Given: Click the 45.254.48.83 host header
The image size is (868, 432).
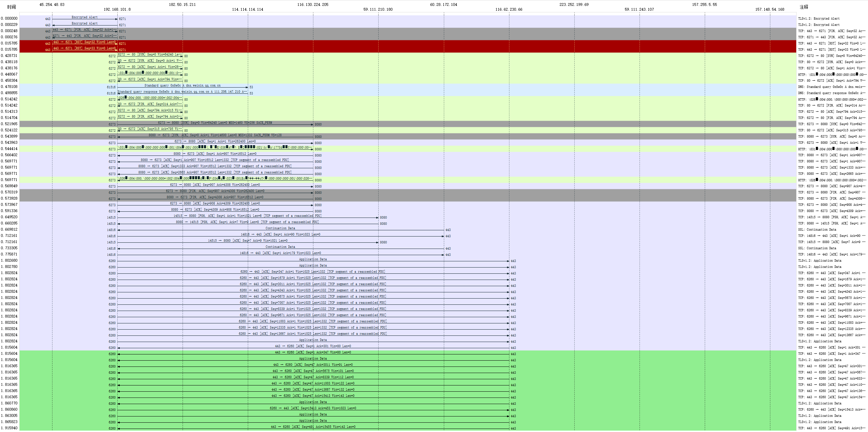Looking at the screenshot, I should 52,4.
